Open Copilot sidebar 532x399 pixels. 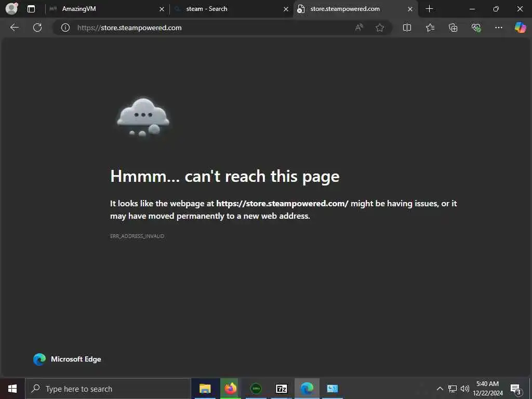pyautogui.click(x=520, y=28)
